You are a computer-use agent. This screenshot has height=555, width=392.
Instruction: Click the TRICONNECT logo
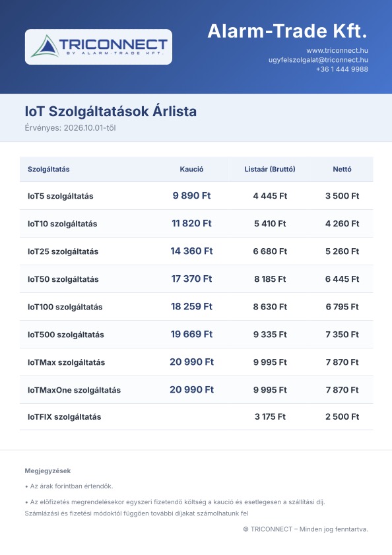point(98,47)
